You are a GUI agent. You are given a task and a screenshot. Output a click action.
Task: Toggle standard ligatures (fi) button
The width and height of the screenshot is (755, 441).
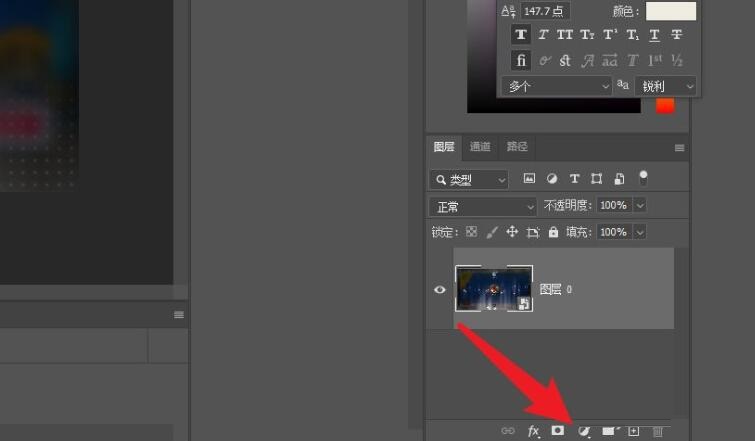521,61
